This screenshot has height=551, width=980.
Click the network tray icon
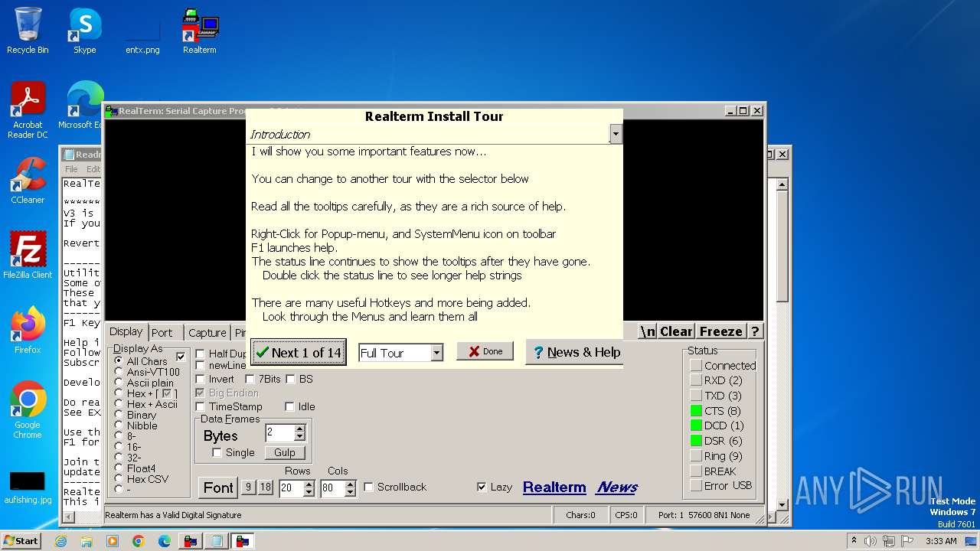[889, 541]
